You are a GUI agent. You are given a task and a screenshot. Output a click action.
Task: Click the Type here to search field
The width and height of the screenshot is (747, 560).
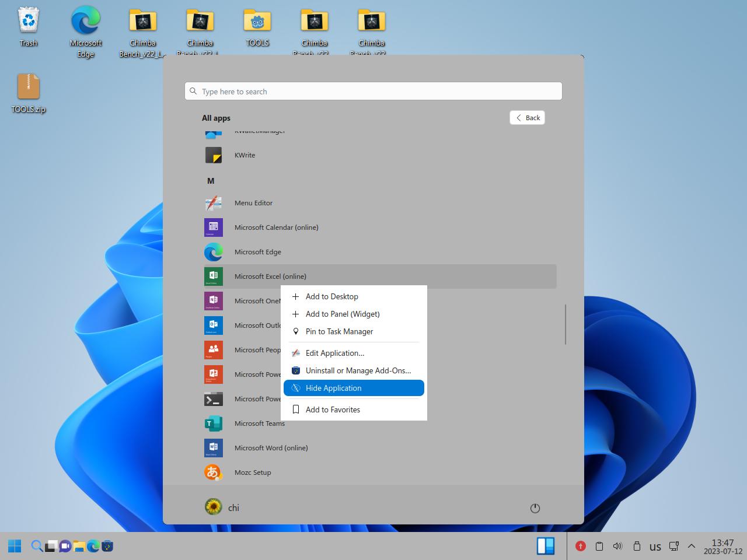pos(373,92)
